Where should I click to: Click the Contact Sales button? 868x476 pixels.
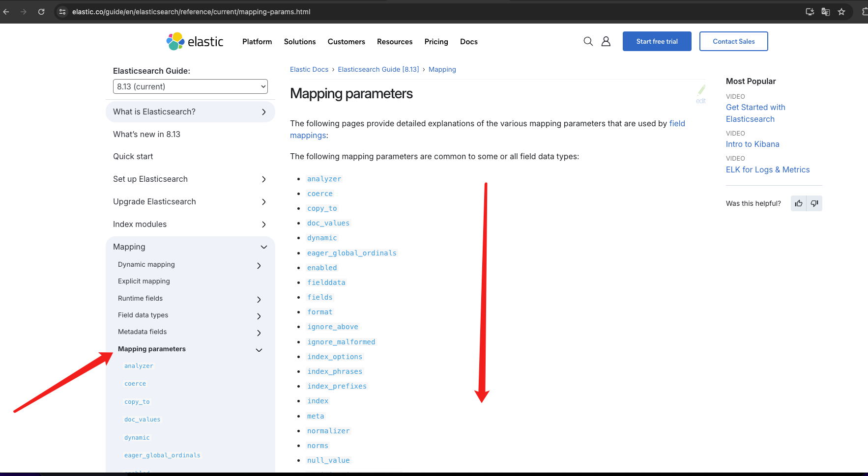(x=734, y=41)
